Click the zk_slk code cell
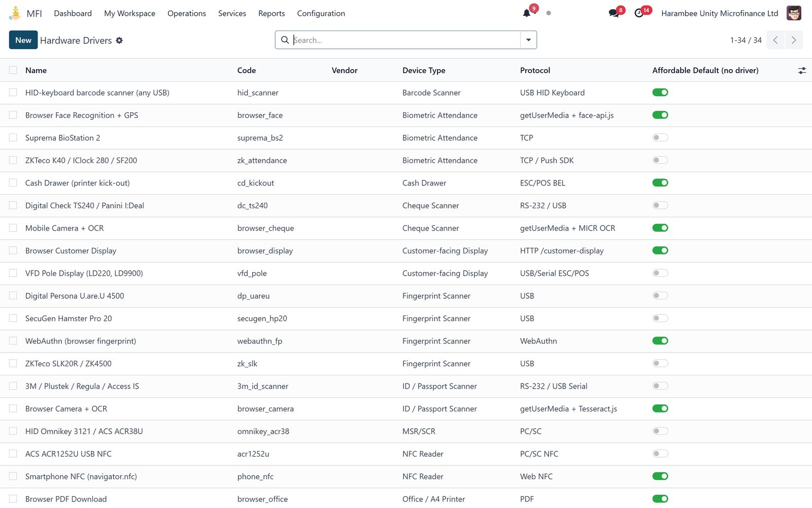The width and height of the screenshot is (812, 508). [x=247, y=364]
